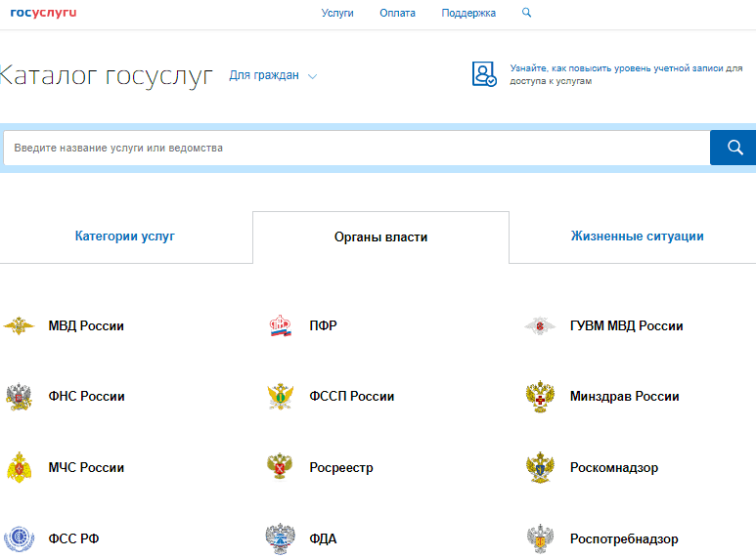Open Росреестр link
This screenshot has height=559, width=756.
(x=341, y=468)
